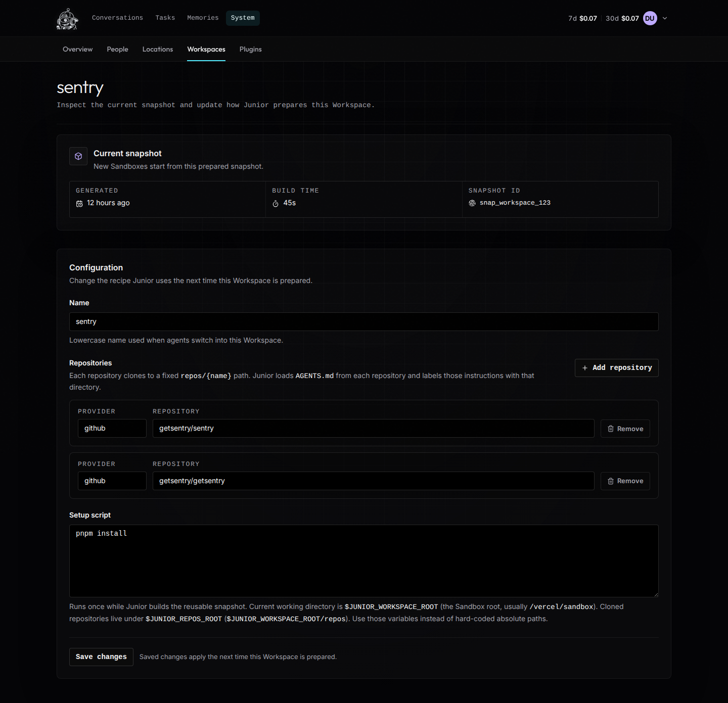Switch to the Overview tab
728x703 pixels.
tap(78, 50)
